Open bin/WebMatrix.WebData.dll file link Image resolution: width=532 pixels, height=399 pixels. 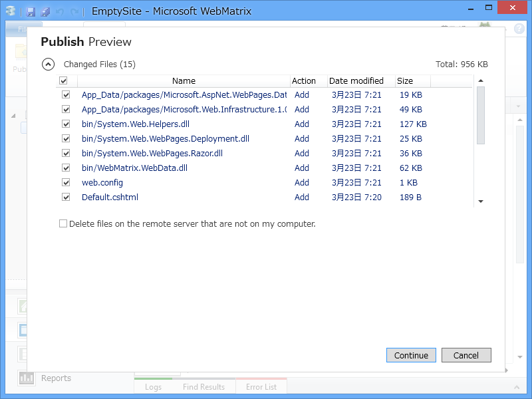pyautogui.click(x=134, y=168)
